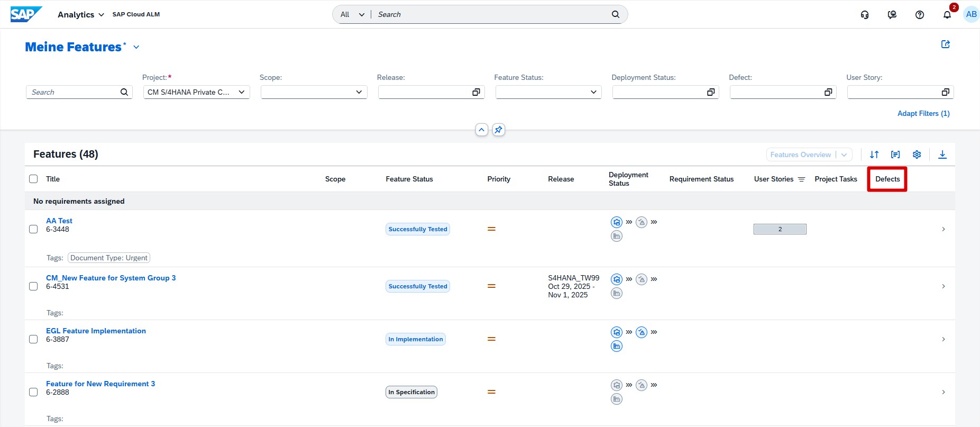The width and height of the screenshot is (980, 427).
Task: Open table group settings icon
Action: pyautogui.click(x=895, y=155)
